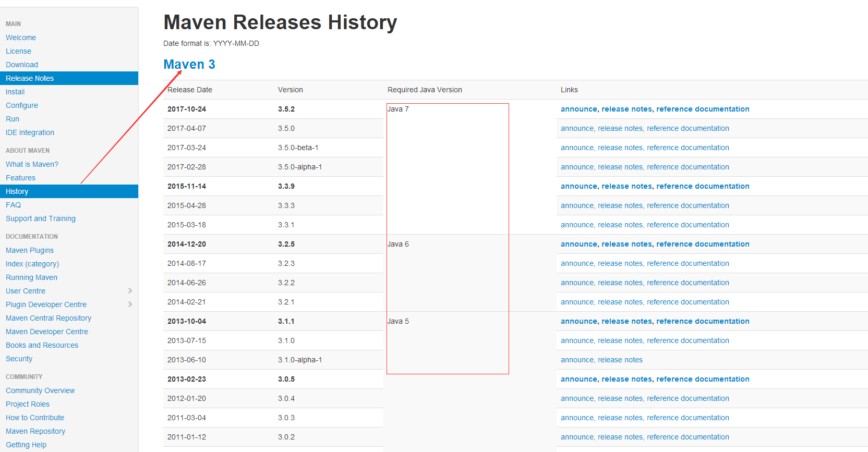Expand the Plugin Developer Centre chevron

(x=130, y=304)
